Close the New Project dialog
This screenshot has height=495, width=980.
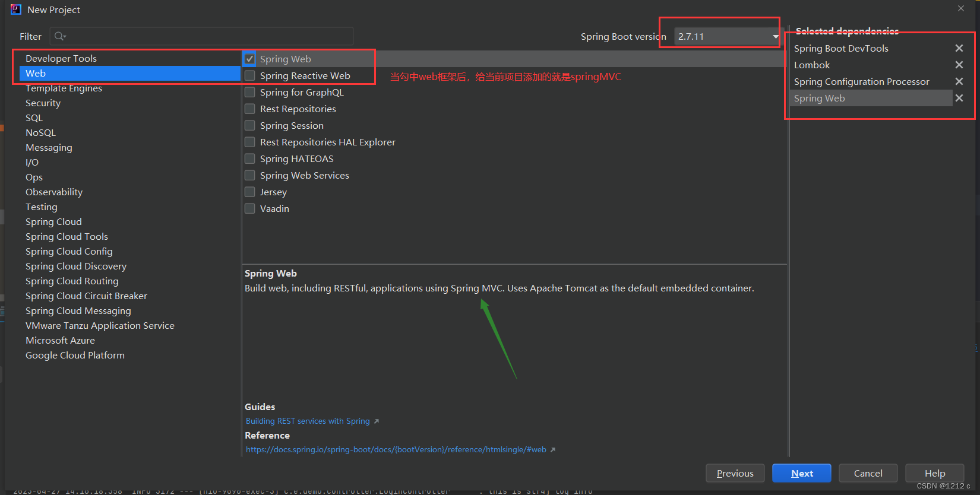click(x=960, y=8)
